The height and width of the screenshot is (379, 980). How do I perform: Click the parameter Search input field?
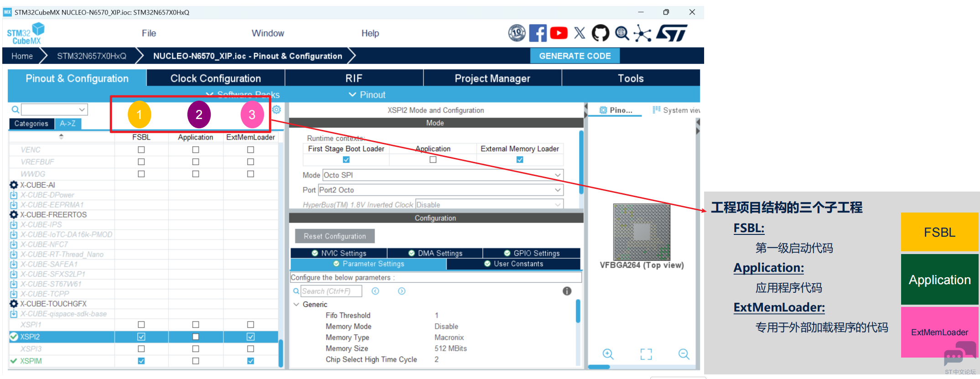tap(331, 291)
